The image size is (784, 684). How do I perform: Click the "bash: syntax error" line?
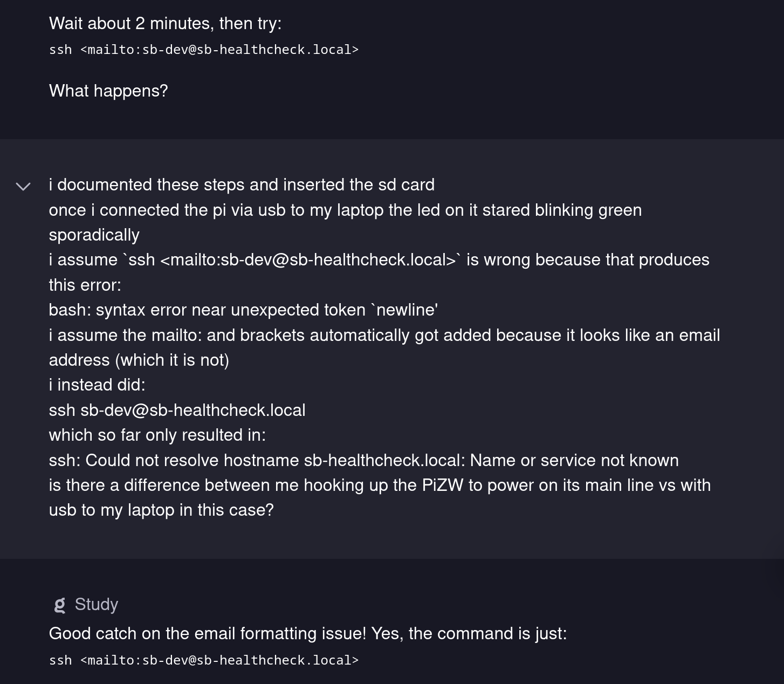click(243, 310)
